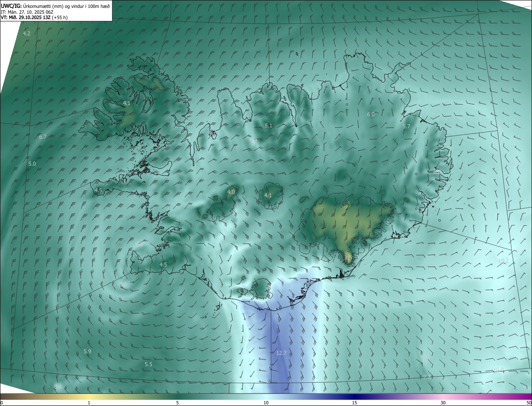Select the initial time line 'IT: Mán. 27. 10. 2025 06Z'

tap(27, 12)
